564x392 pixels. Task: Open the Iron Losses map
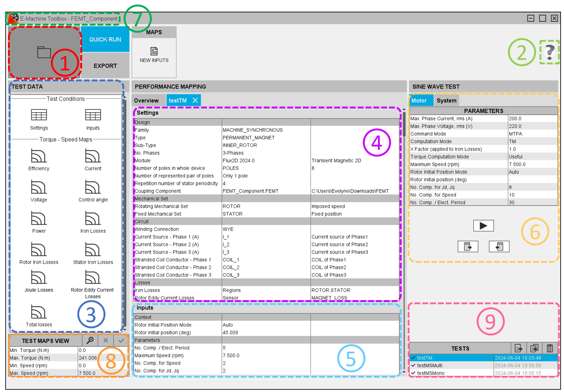93,218
